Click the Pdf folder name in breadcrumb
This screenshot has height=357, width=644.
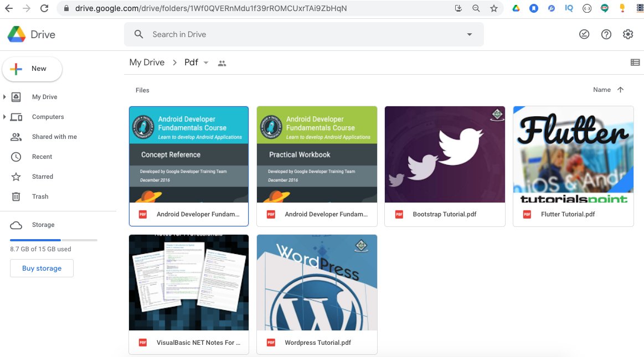coord(191,63)
